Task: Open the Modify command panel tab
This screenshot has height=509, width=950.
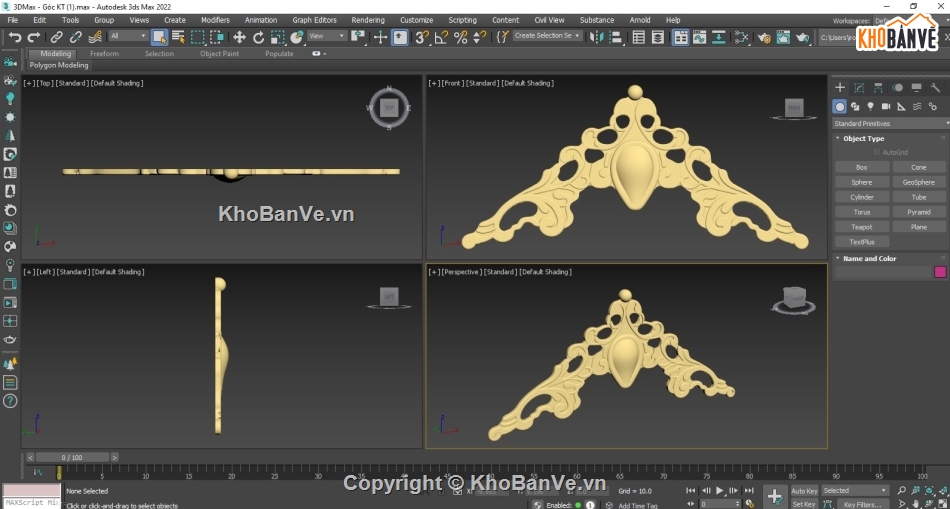Action: pos(859,88)
